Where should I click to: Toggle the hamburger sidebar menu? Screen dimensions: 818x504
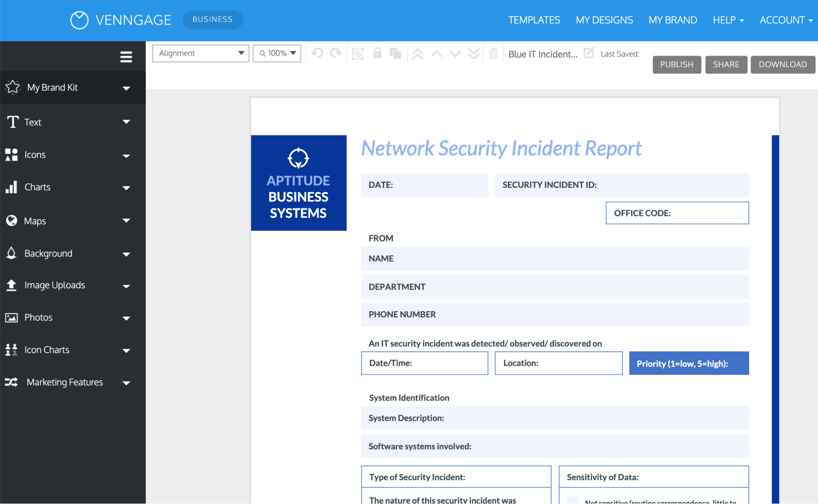point(126,57)
